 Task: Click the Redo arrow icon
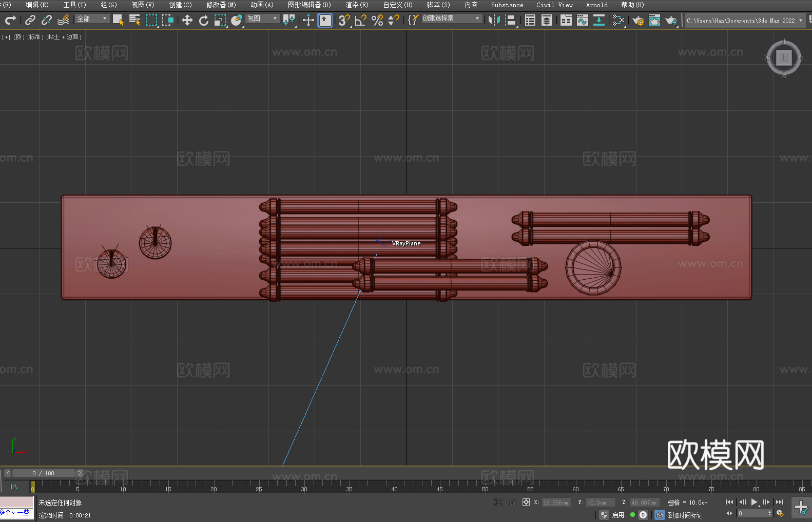(10, 20)
